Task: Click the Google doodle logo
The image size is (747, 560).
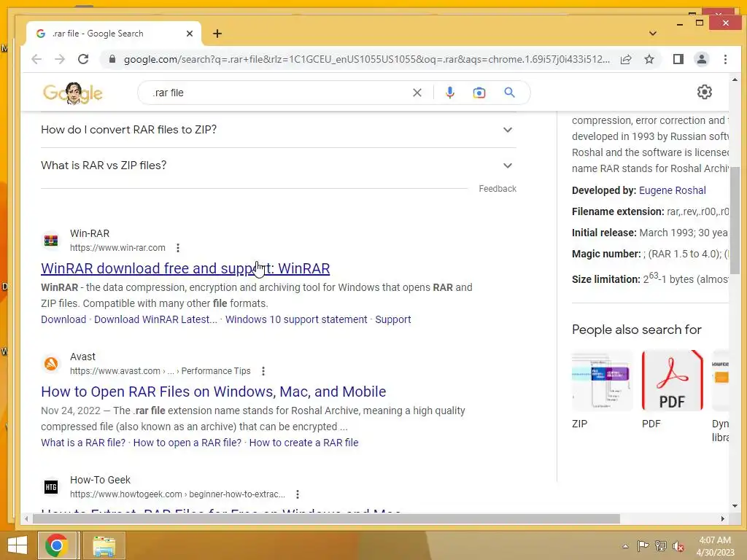Action: point(72,93)
